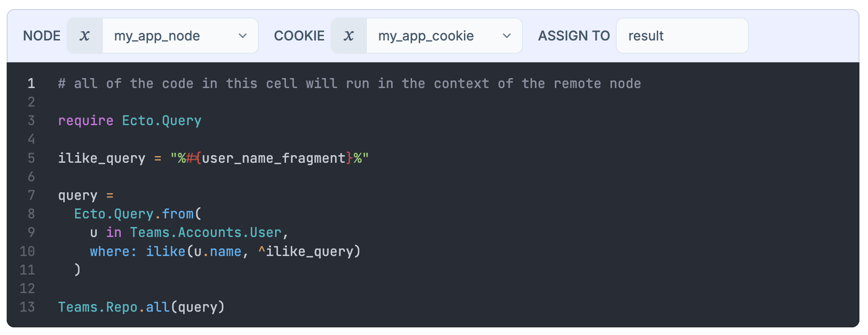This screenshot has width=868, height=335.
Task: Click the chevron arrow in cookie selector
Action: 507,36
